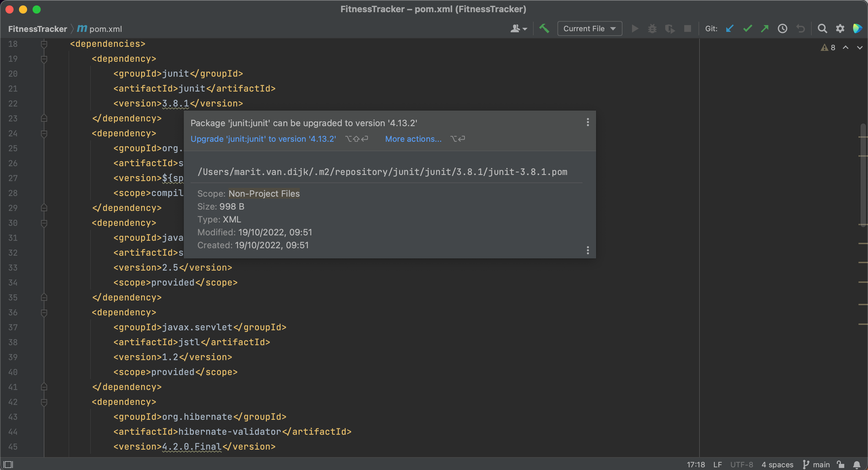Expand the user profile dropdown
The width and height of the screenshot is (868, 470).
[519, 28]
